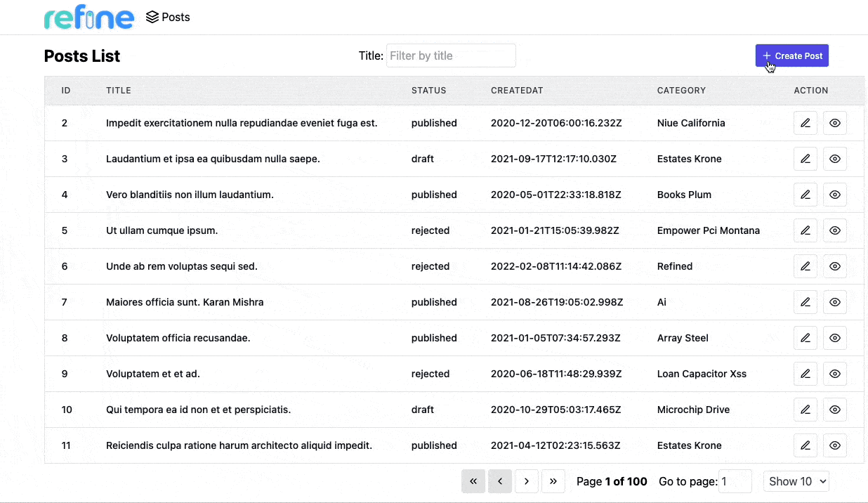Edit post 11 with the pencil icon
The width and height of the screenshot is (868, 503).
[805, 445]
